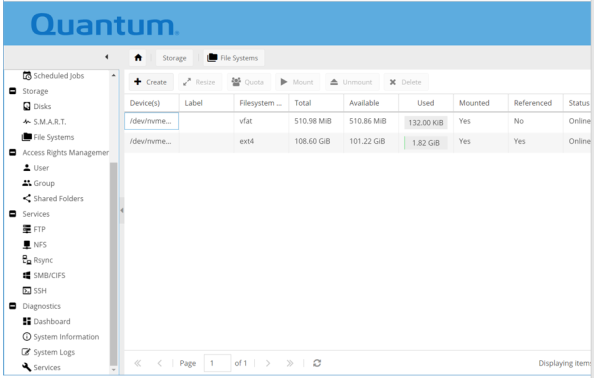Click the Unmount toolbar button

click(x=351, y=82)
